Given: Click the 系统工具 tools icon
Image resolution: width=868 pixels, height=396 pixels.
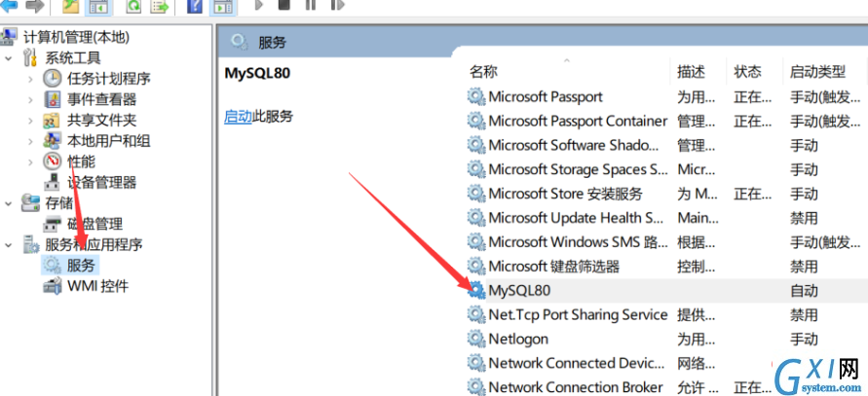Looking at the screenshot, I should pyautogui.click(x=30, y=57).
